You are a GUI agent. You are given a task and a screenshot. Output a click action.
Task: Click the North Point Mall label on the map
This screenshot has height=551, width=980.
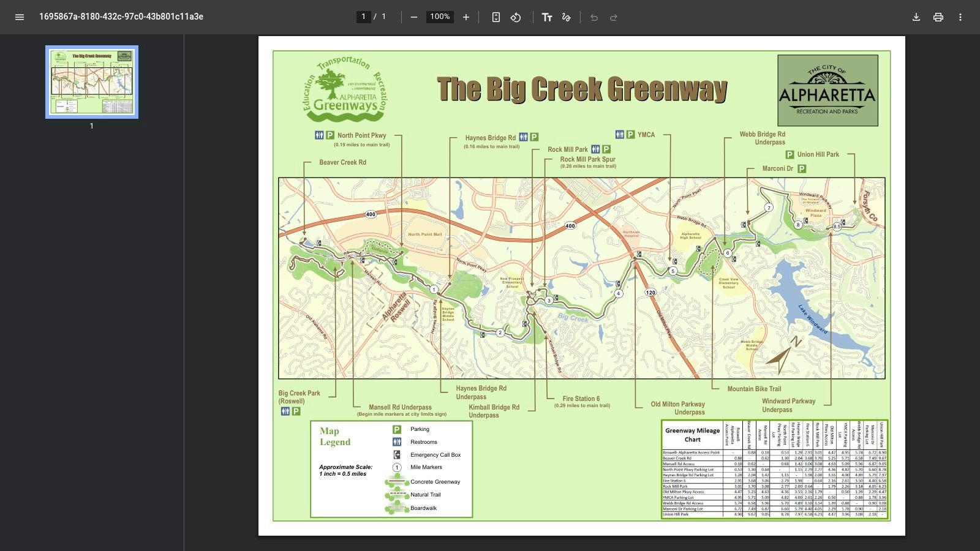pos(425,234)
